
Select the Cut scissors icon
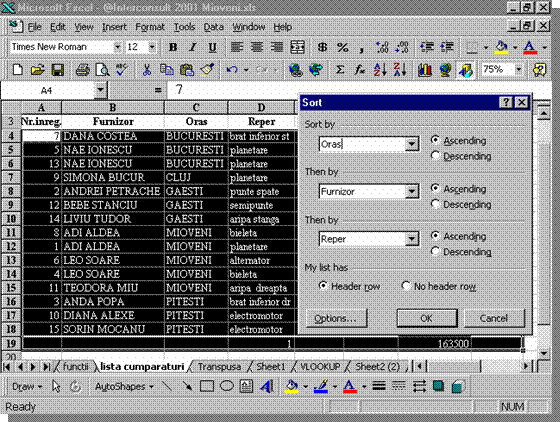pos(146,70)
